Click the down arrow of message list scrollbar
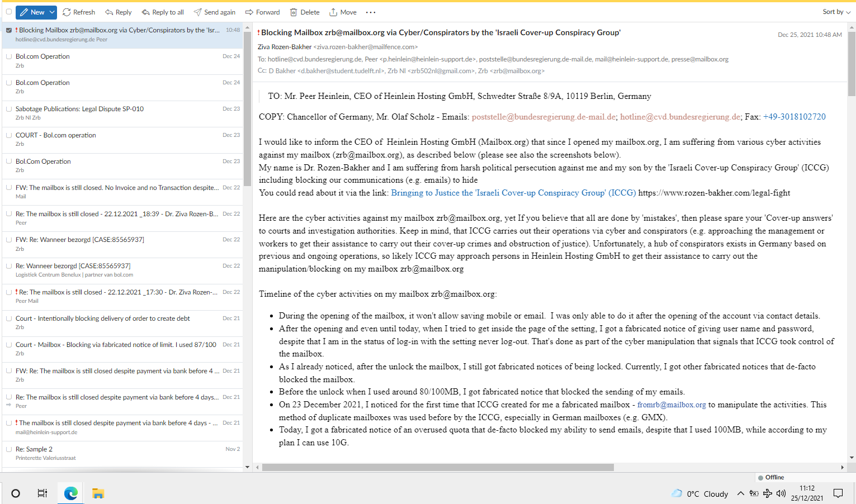The width and height of the screenshot is (856, 504). coord(247,467)
